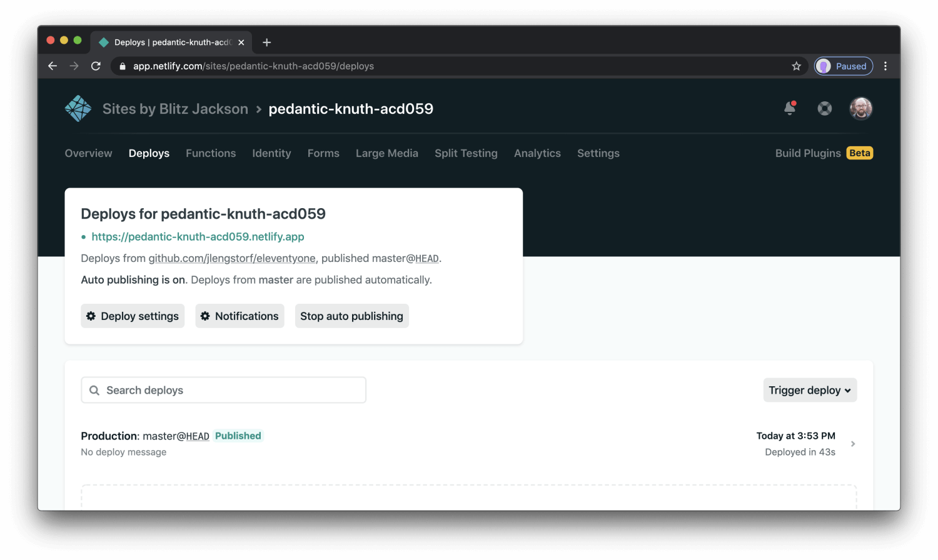Viewport: 938px width, 560px height.
Task: Reload the page using the refresh icon
Action: pos(96,66)
